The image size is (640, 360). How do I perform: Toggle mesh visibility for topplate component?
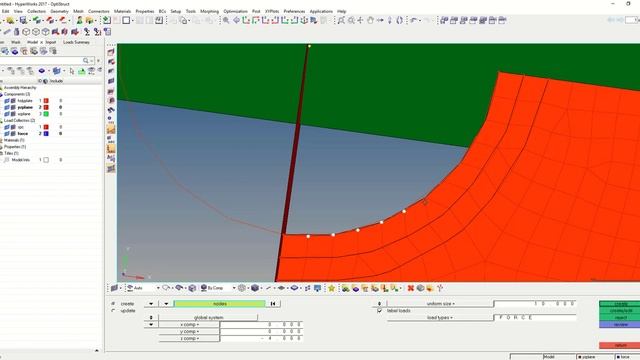pyautogui.click(x=13, y=100)
